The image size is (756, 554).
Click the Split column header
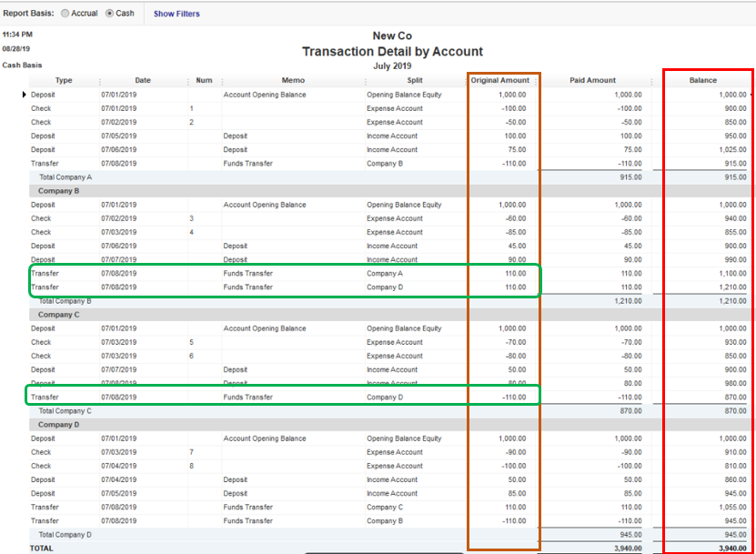pyautogui.click(x=415, y=81)
